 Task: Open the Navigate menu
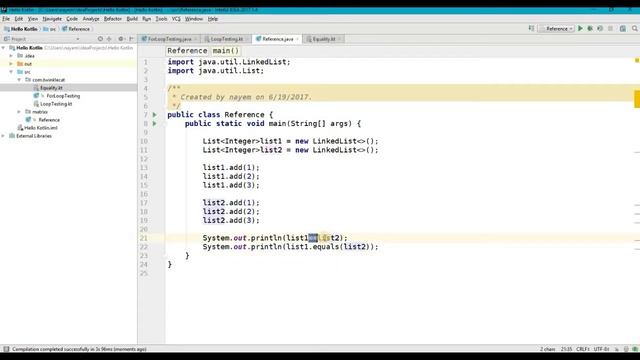click(x=52, y=19)
